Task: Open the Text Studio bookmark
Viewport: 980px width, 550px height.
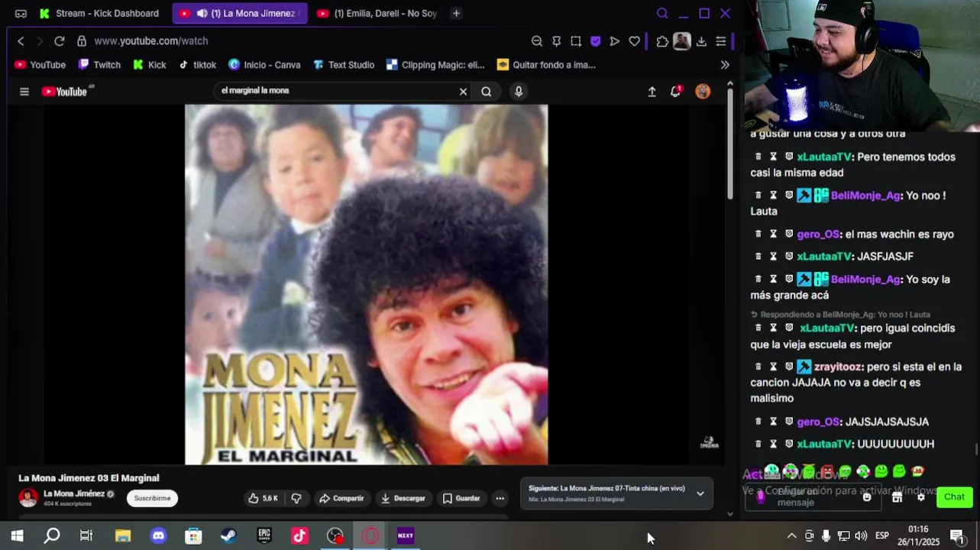Action: pyautogui.click(x=344, y=65)
